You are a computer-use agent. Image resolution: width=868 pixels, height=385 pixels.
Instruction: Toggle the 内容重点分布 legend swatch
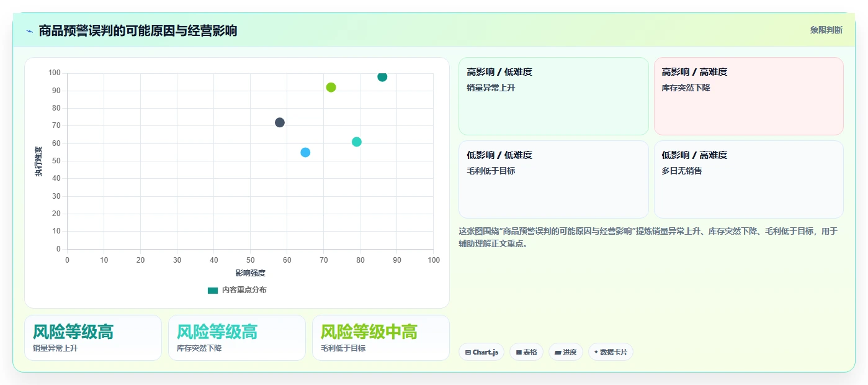[213, 290]
